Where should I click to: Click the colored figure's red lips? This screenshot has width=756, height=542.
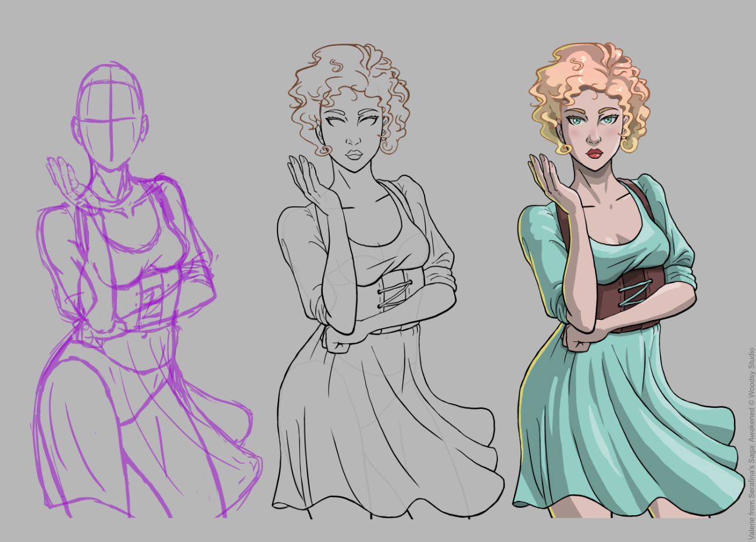(x=594, y=154)
